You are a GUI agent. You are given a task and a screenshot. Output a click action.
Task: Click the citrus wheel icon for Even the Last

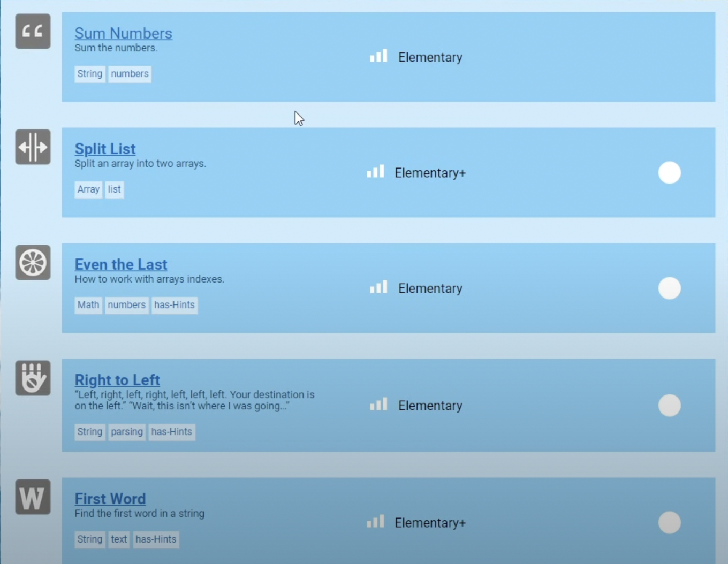coord(33,263)
